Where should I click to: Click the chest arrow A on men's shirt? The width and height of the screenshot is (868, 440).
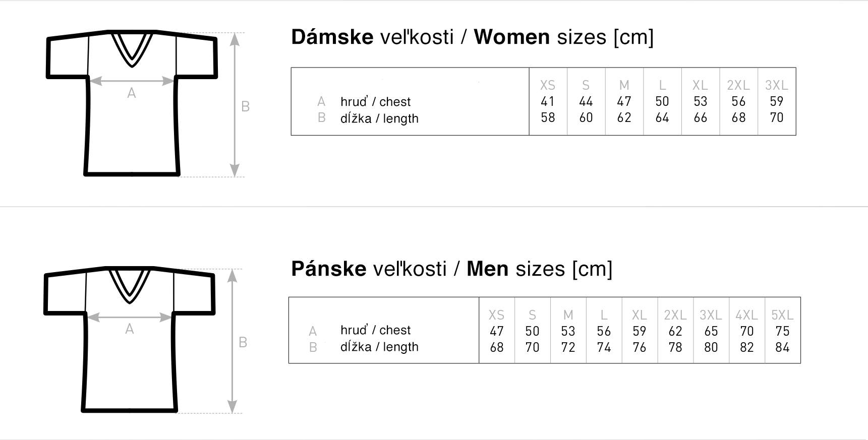coord(130,317)
